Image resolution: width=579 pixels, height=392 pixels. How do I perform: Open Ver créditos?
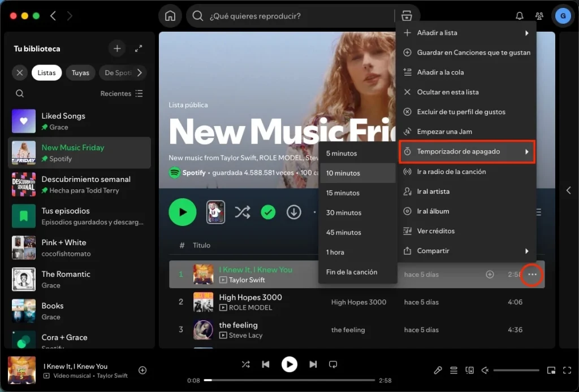(x=467, y=231)
